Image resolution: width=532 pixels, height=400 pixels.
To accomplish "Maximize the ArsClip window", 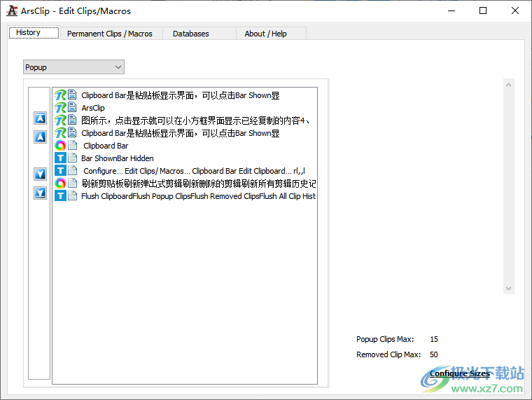I will click(x=483, y=11).
